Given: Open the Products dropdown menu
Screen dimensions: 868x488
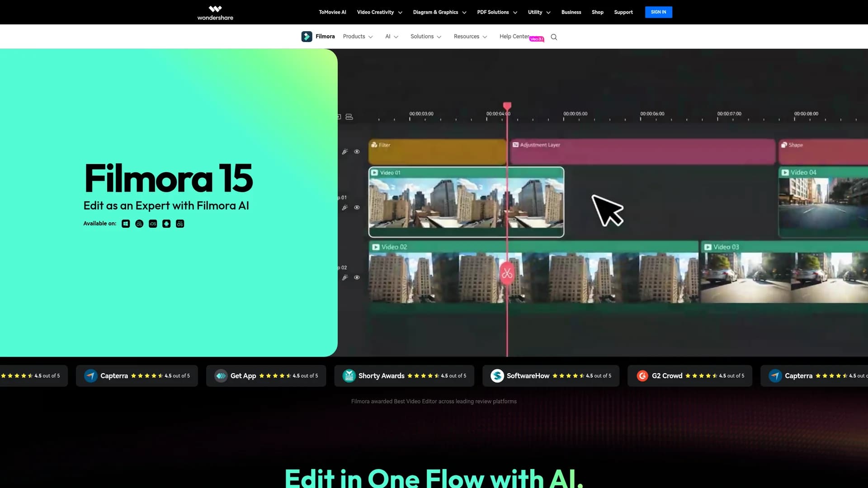Looking at the screenshot, I should pyautogui.click(x=358, y=37).
